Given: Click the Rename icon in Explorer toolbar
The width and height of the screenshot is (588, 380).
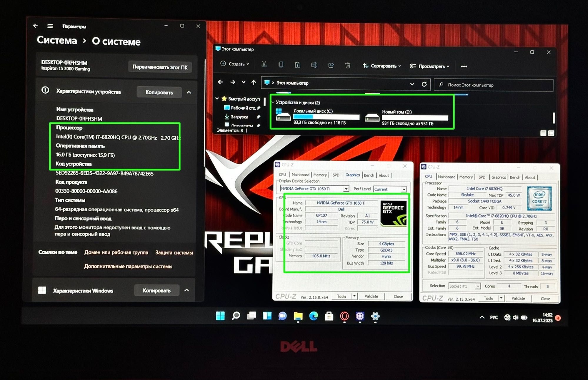Looking at the screenshot, I should 314,65.
